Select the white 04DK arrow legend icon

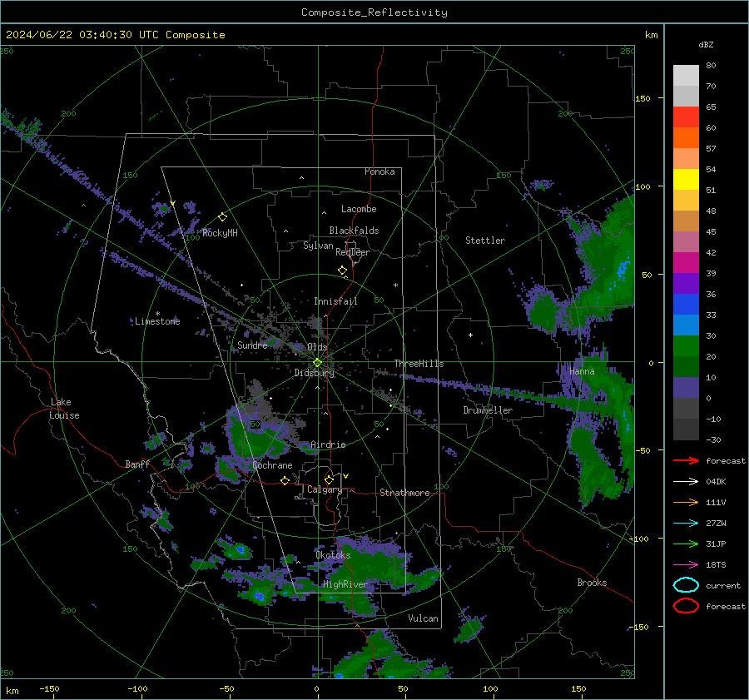click(x=686, y=481)
